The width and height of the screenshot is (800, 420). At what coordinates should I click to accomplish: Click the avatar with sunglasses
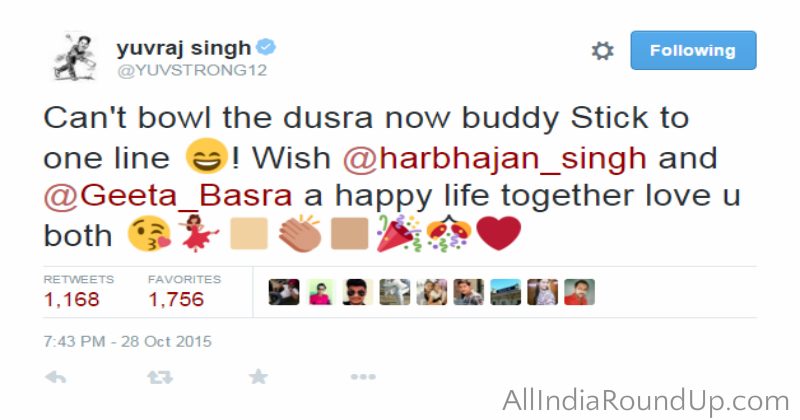pyautogui.click(x=358, y=292)
